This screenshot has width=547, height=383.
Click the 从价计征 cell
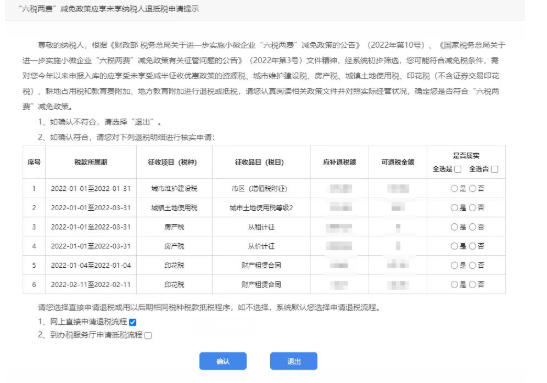[261, 246]
